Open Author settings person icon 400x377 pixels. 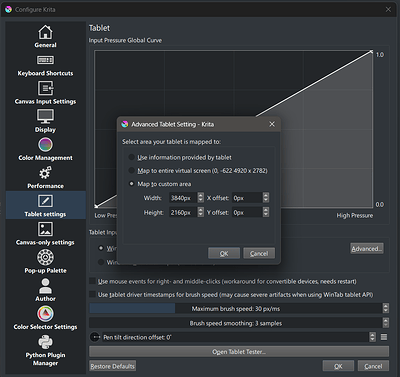pos(45,286)
